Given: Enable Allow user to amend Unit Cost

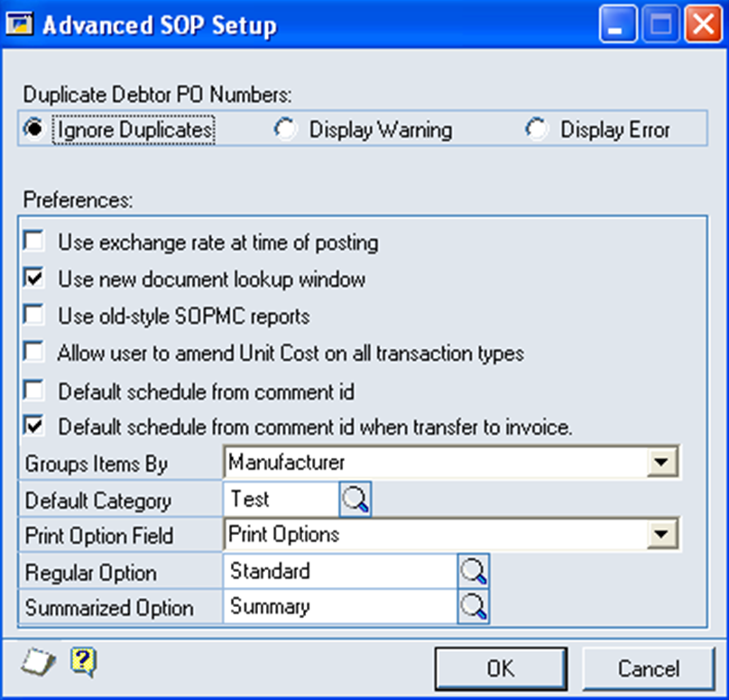Looking at the screenshot, I should (34, 352).
